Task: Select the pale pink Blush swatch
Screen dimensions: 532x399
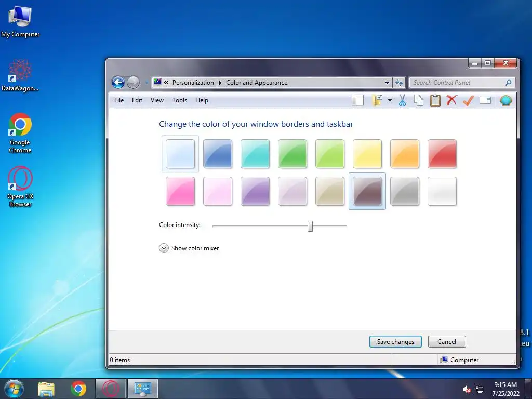Action: tap(218, 191)
